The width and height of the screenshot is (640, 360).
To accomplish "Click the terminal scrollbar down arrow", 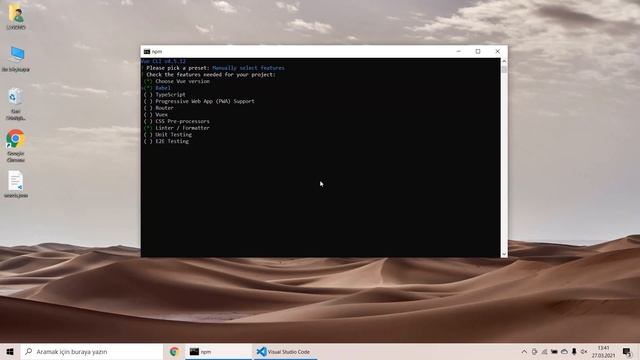I will tap(504, 254).
